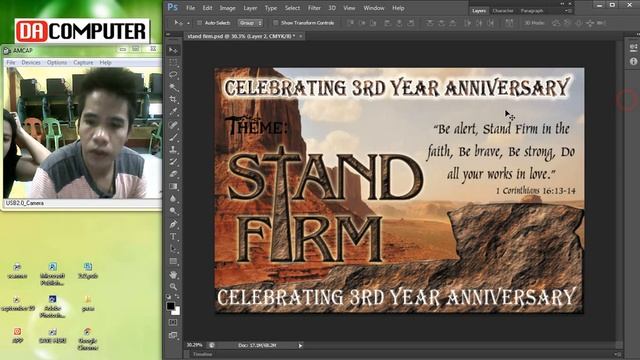Enable the Auto-Select checkbox
Viewport: 640px width, 360px height.
(x=199, y=23)
